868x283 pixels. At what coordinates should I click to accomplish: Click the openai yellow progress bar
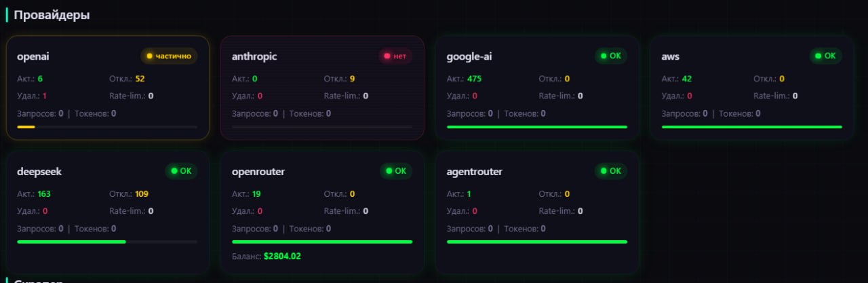pos(26,127)
